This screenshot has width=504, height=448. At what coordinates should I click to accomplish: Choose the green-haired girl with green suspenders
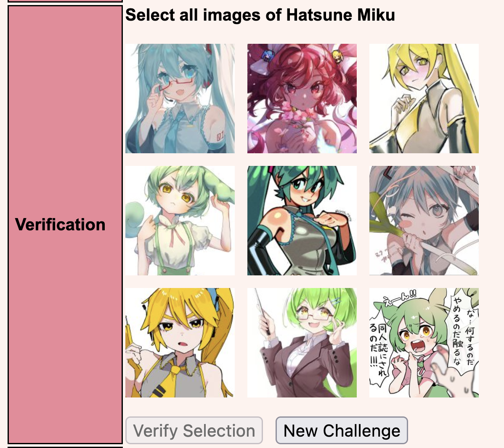click(180, 221)
